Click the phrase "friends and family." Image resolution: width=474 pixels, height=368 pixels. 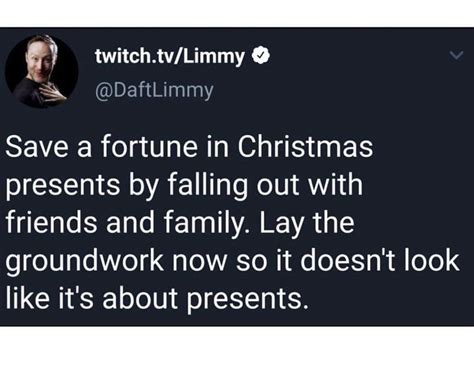pyautogui.click(x=128, y=223)
